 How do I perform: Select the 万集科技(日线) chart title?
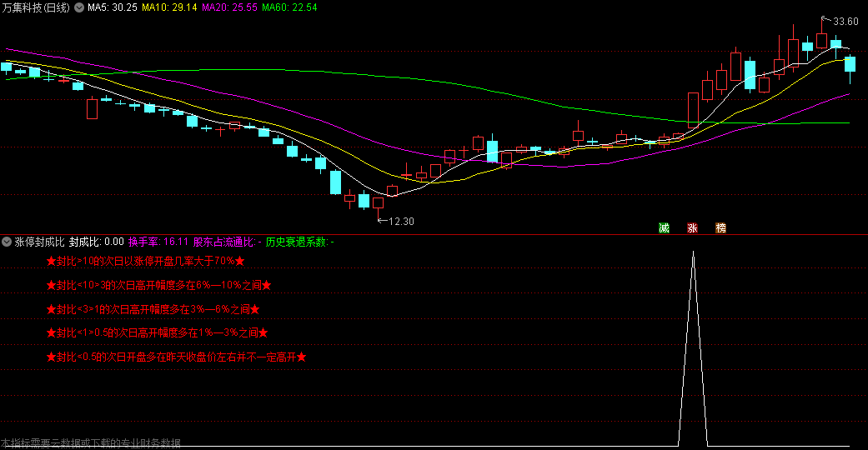point(36,7)
